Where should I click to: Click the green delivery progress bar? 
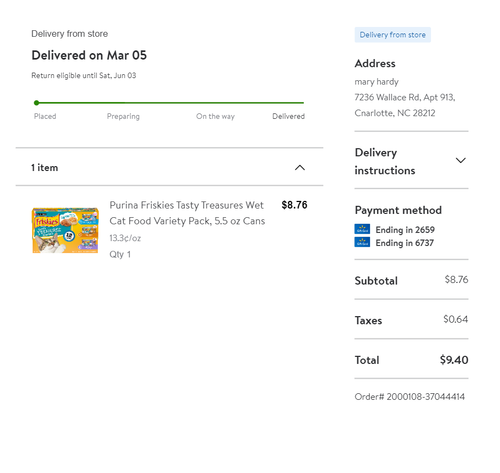(169, 103)
